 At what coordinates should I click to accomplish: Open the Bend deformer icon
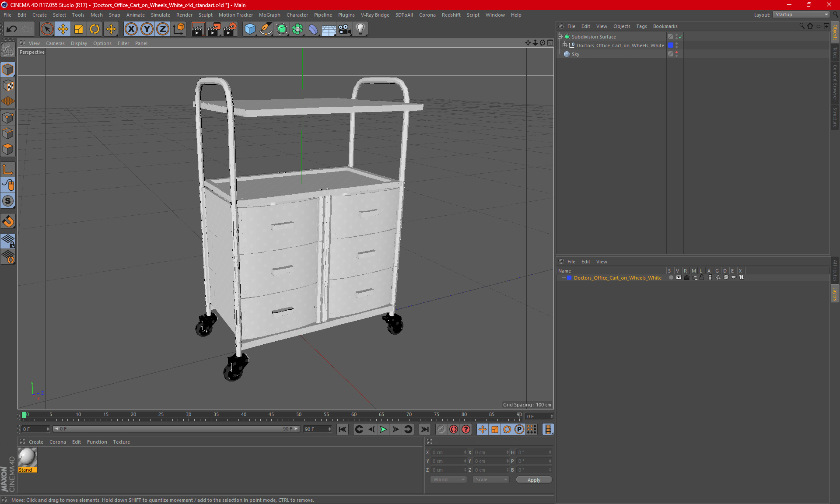coord(313,29)
